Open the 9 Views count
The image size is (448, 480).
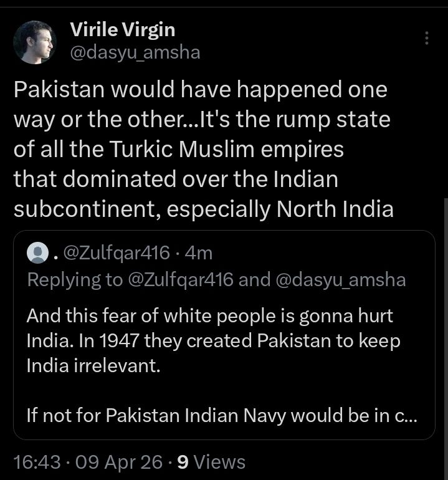212,462
